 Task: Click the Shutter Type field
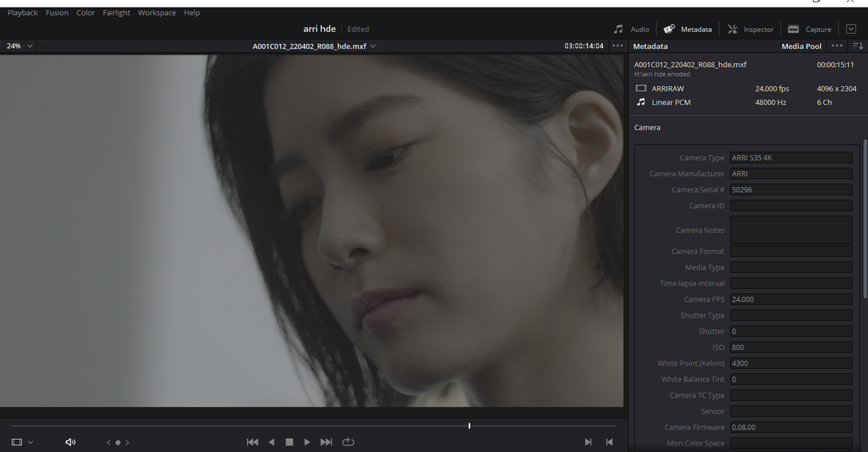(x=791, y=315)
